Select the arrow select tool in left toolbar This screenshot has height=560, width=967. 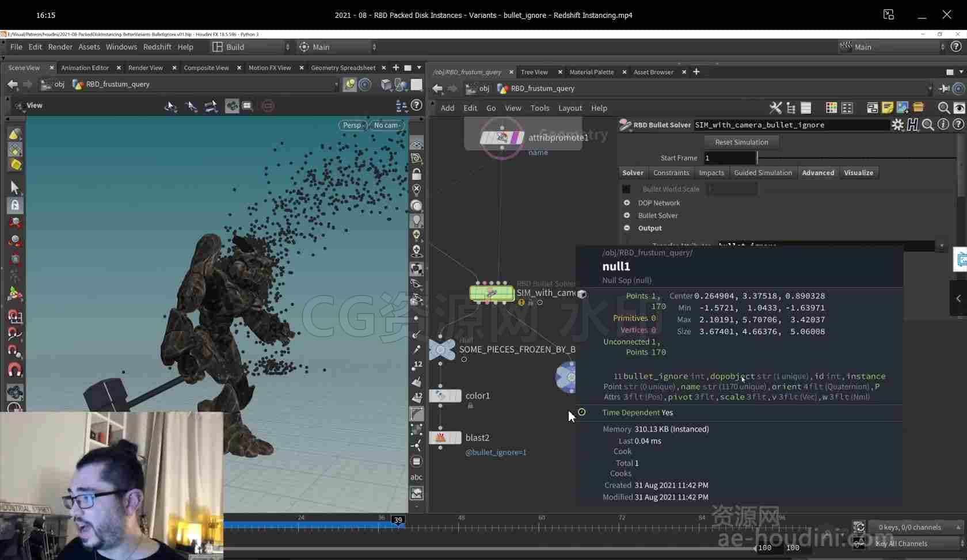15,188
